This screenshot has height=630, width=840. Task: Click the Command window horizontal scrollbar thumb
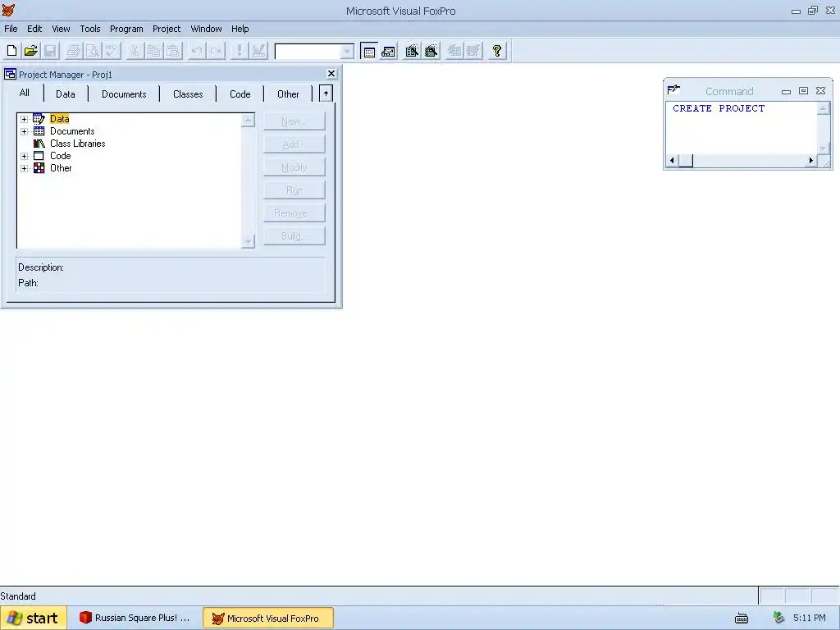point(686,160)
